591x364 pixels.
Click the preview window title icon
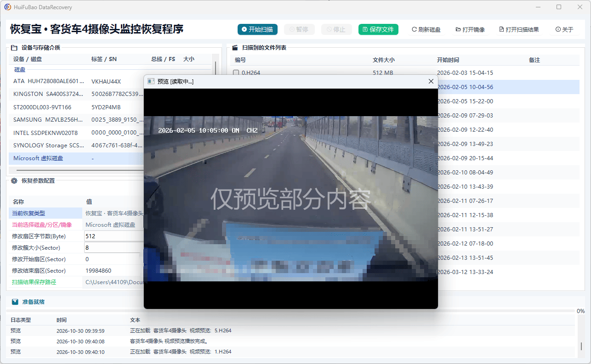(x=151, y=81)
